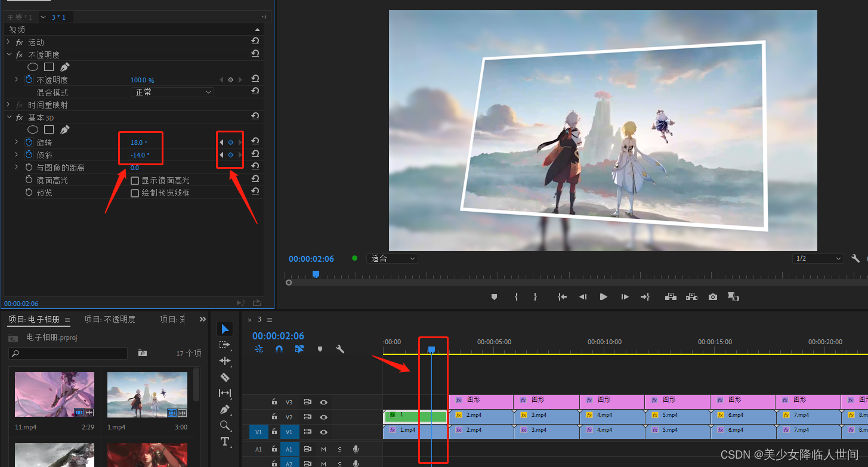Jump to the In point

coord(562,296)
